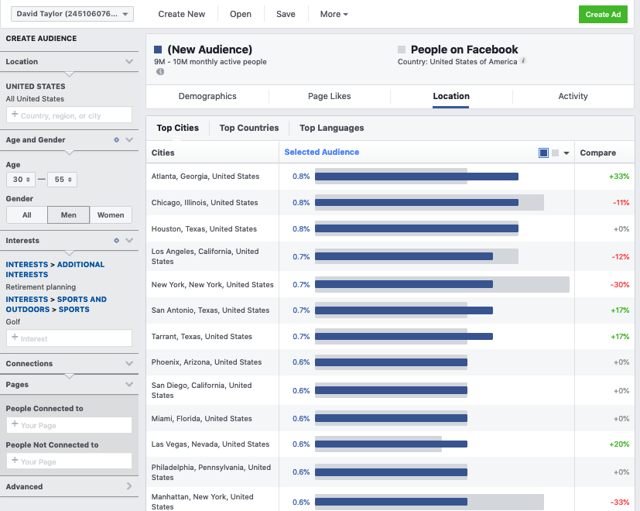Image resolution: width=640 pixels, height=511 pixels.
Task: Switch to the Page Likes tab
Action: [x=329, y=96]
